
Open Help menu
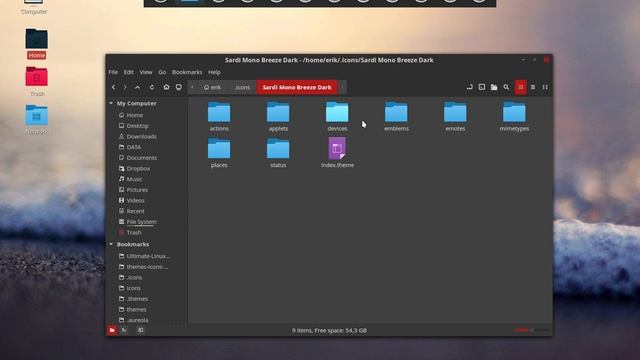[214, 72]
